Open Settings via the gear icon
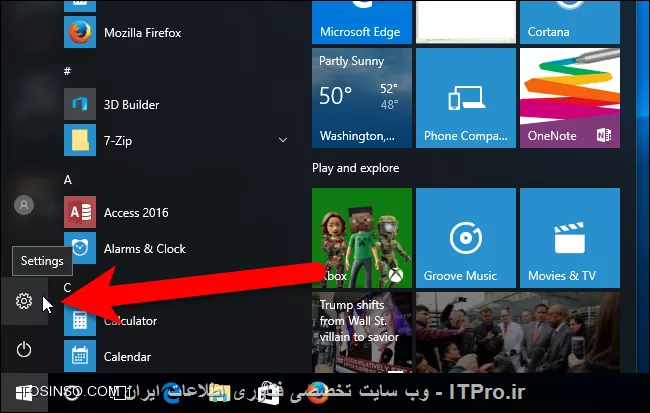This screenshot has height=413, width=650. click(24, 301)
